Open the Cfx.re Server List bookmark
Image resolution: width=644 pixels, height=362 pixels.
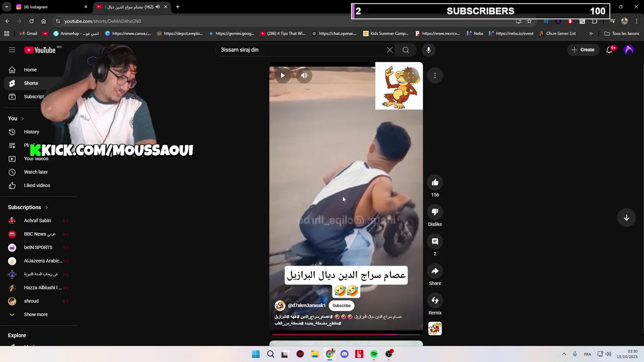(x=557, y=34)
